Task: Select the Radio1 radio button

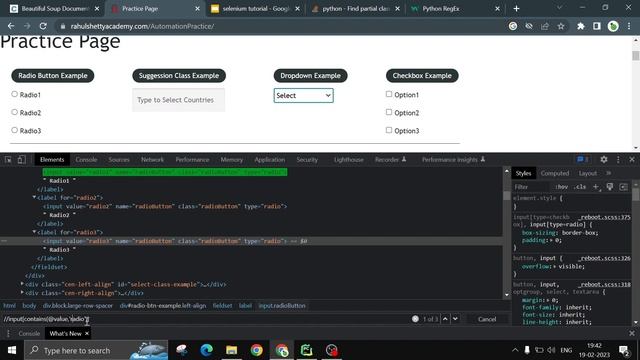Action: click(x=15, y=94)
